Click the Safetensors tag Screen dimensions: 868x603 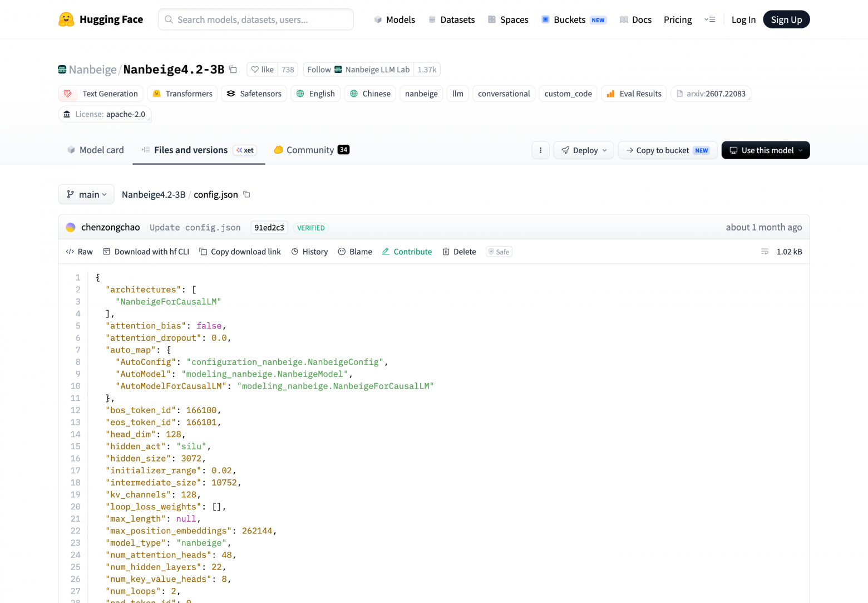(x=254, y=94)
